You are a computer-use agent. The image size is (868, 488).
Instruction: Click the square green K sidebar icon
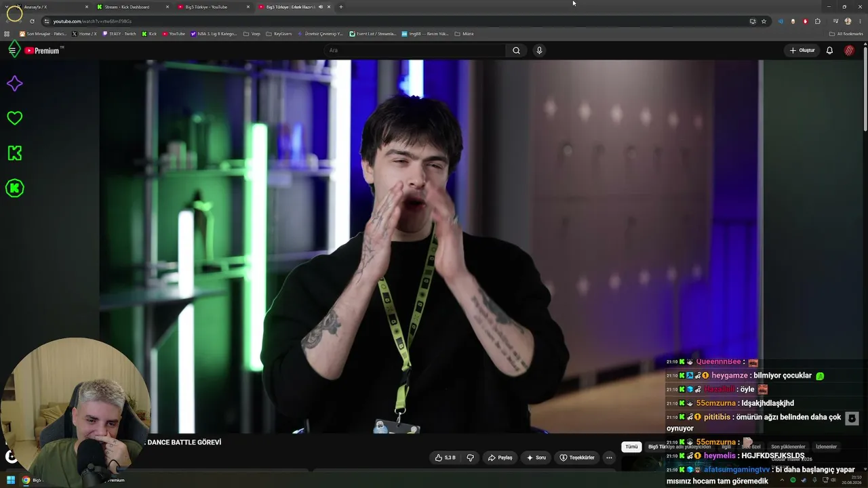point(14,153)
